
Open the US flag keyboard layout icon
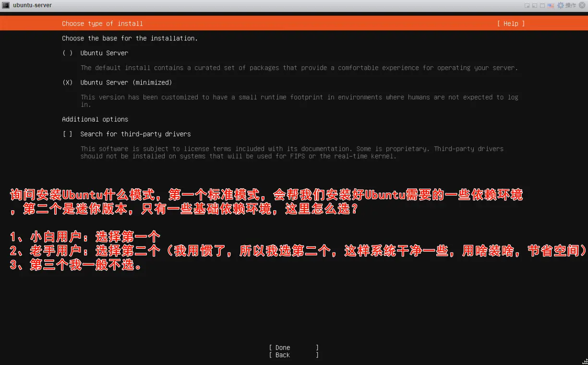pyautogui.click(x=551, y=5)
